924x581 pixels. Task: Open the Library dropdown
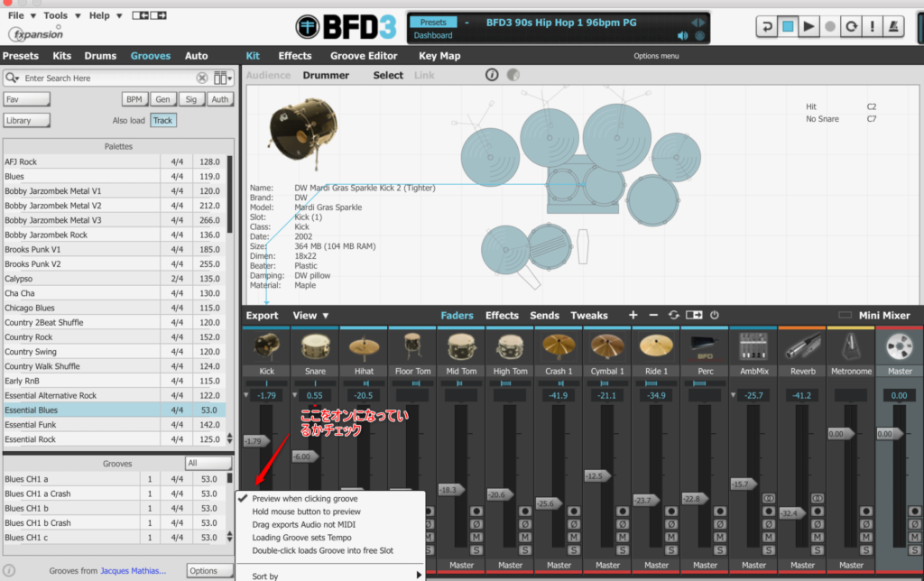click(26, 120)
